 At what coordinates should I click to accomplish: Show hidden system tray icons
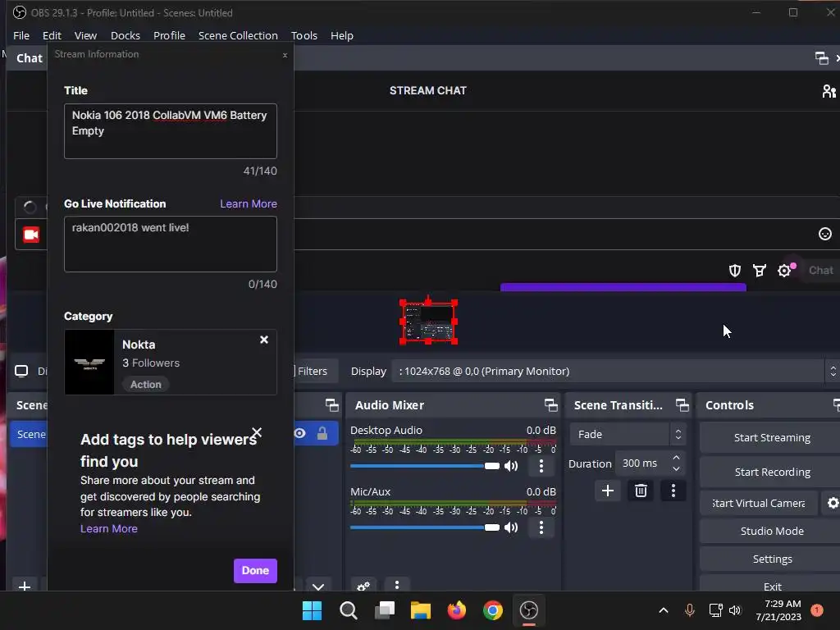663,610
